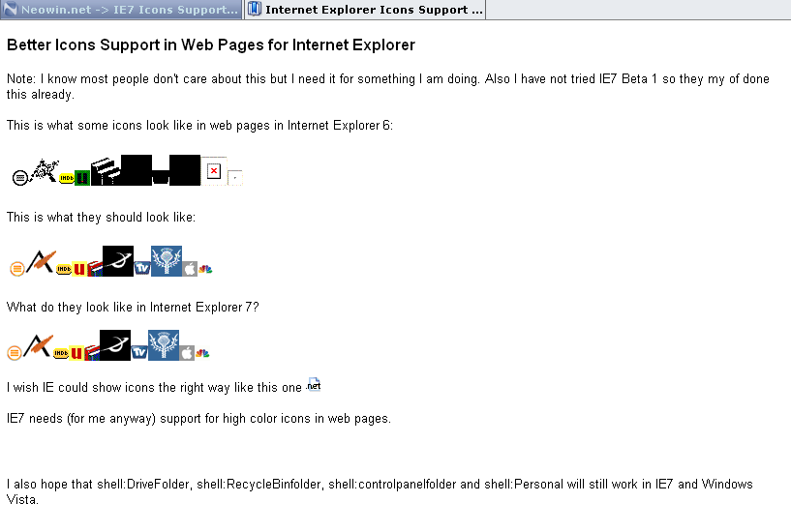Click the black planet orbit icon in the Internet Explorer 7 row
Screen dimensions: 791x532
(x=115, y=345)
